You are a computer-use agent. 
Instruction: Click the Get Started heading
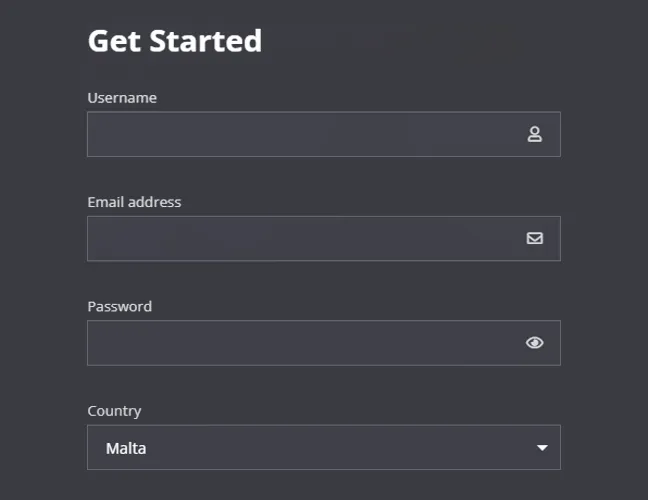pyautogui.click(x=175, y=41)
